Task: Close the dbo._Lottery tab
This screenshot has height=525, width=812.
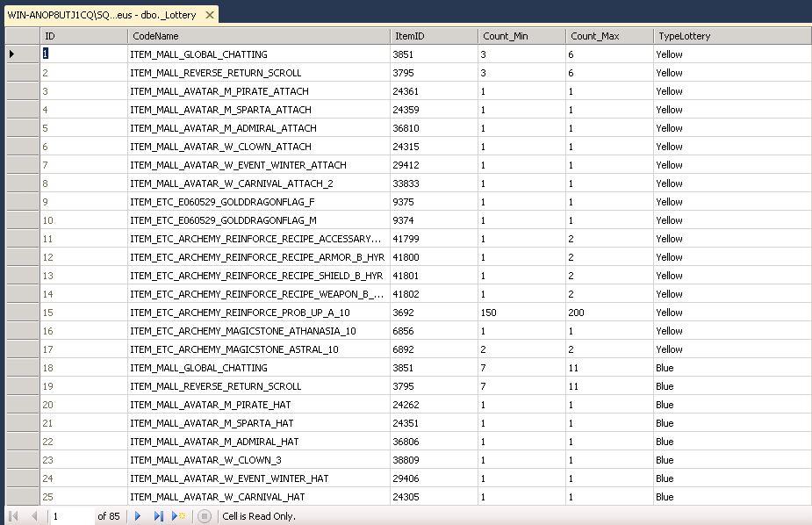Action: (210, 15)
